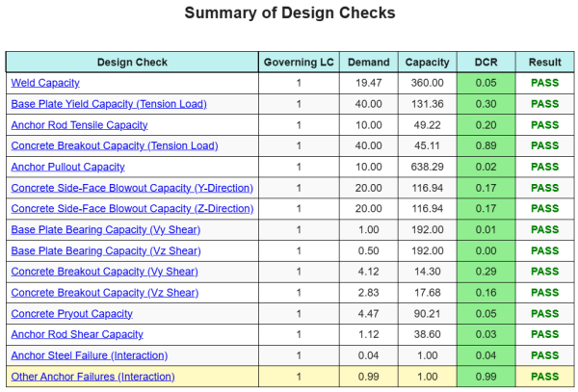Open the Anchor Rod Shear Capacity link

[x=77, y=334]
